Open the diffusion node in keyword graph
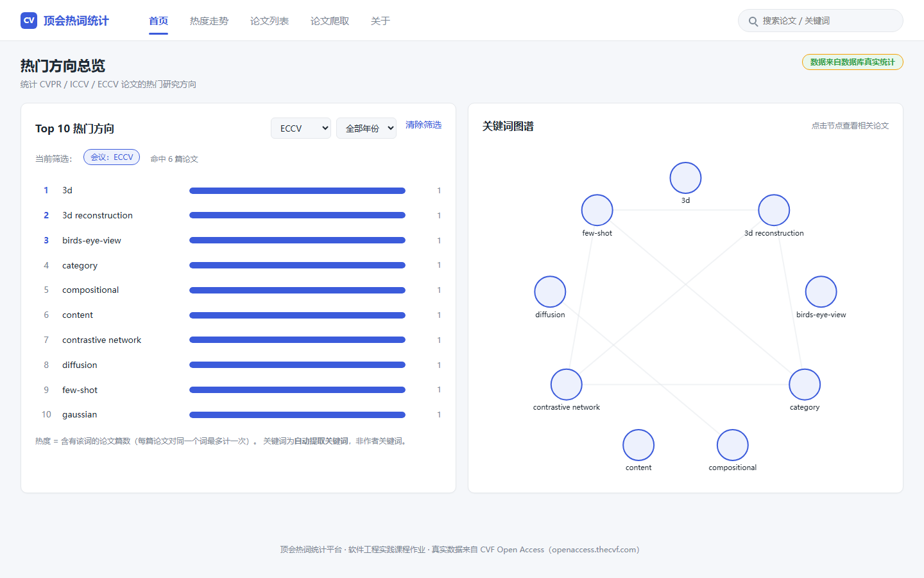 point(550,292)
